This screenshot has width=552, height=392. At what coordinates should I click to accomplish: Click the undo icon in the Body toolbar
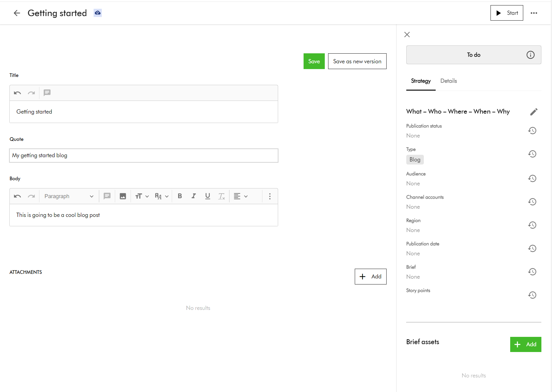pos(17,196)
